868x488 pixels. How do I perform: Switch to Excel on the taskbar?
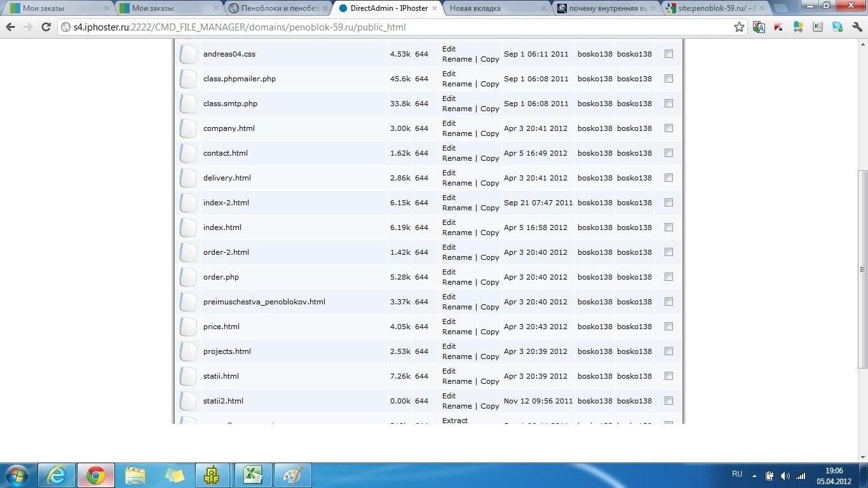254,475
